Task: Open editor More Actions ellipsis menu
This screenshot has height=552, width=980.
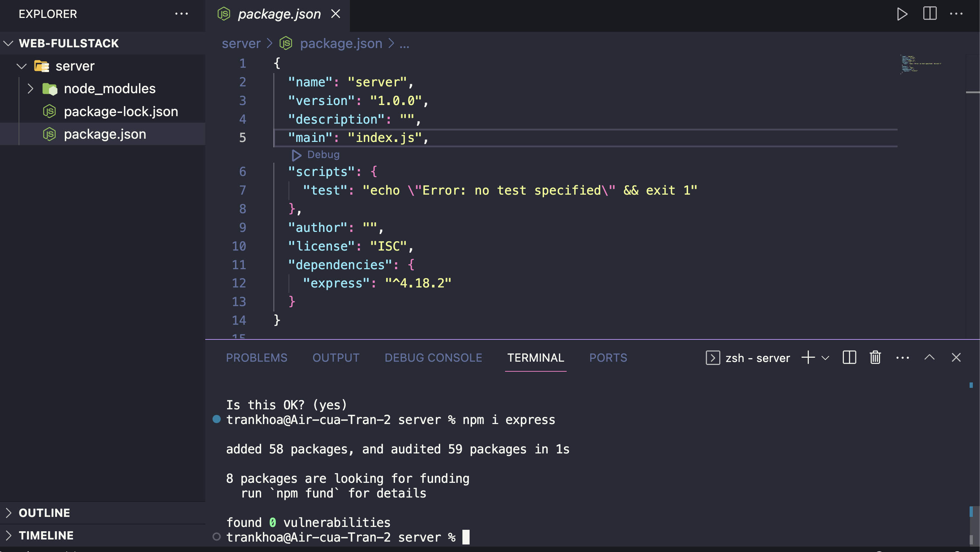Action: click(x=956, y=14)
